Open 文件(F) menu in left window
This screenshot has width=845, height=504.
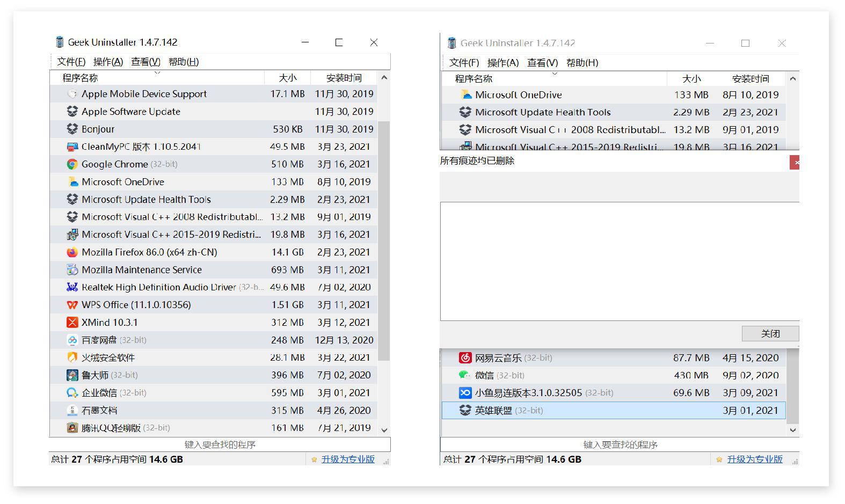(x=71, y=62)
